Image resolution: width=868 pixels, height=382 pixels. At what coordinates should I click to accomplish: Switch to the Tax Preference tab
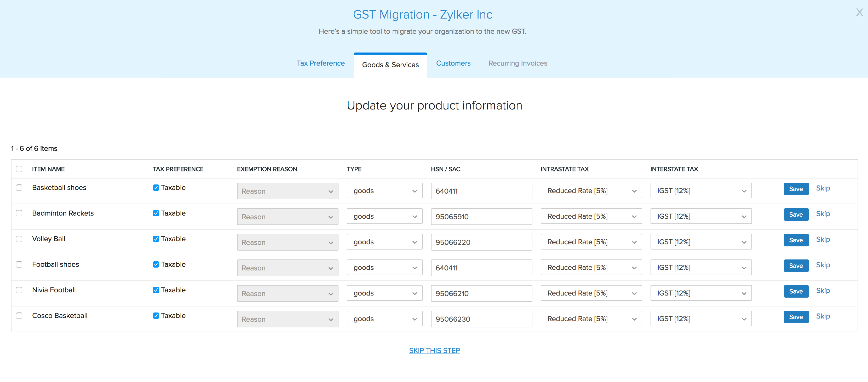[320, 63]
